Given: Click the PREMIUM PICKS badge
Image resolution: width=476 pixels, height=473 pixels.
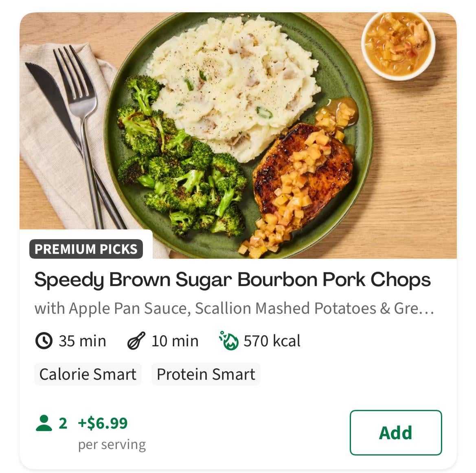Looking at the screenshot, I should 86,249.
